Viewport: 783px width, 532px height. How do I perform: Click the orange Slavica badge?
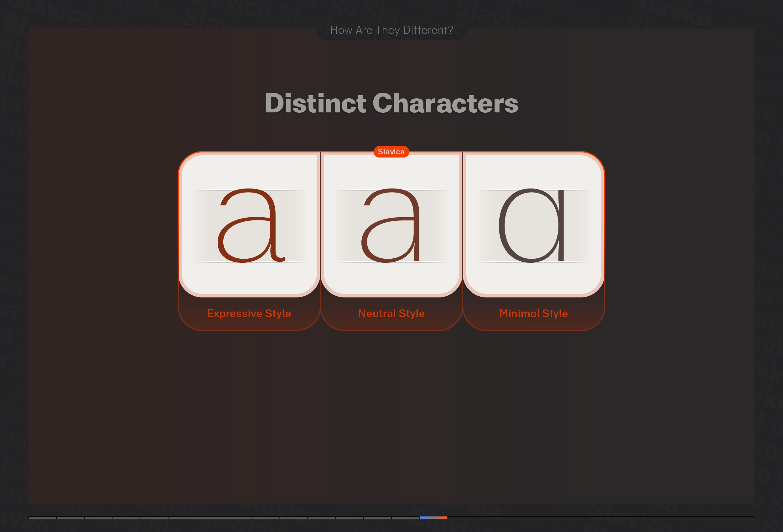[391, 152]
